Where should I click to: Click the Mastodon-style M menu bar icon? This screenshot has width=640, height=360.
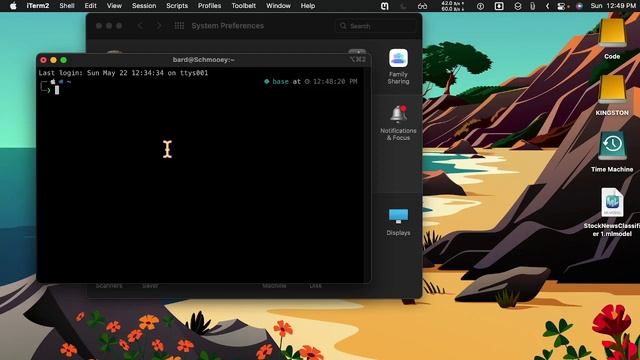pos(384,6)
